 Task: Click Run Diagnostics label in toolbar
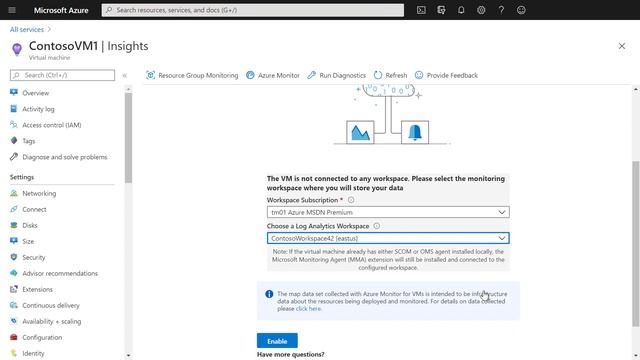click(342, 76)
